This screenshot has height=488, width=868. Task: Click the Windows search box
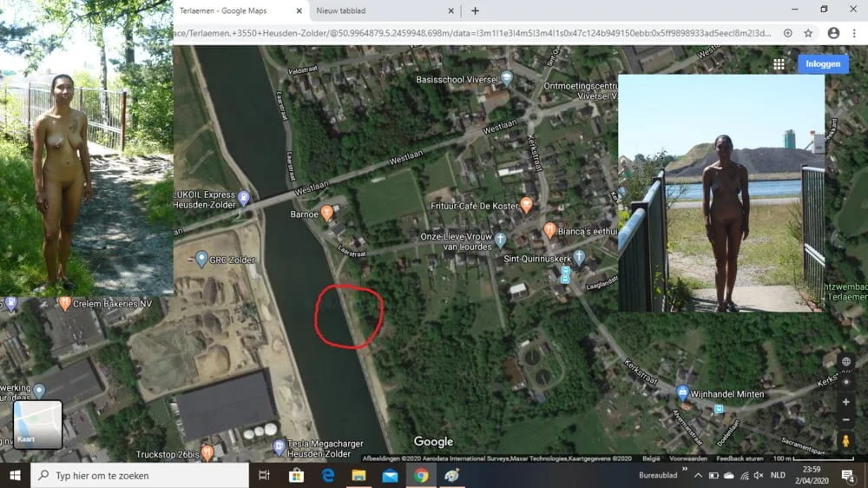tap(140, 475)
